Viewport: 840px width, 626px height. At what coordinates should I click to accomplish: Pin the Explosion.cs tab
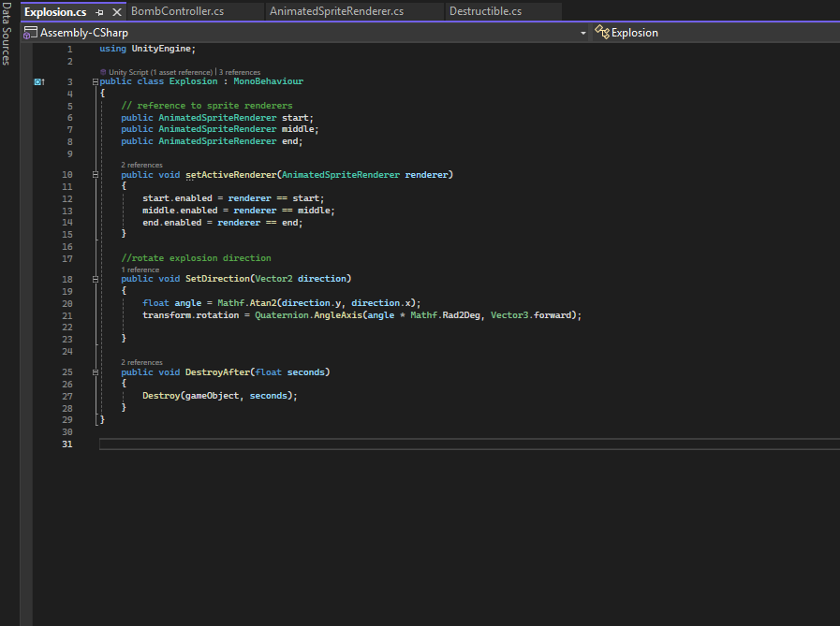(x=99, y=12)
